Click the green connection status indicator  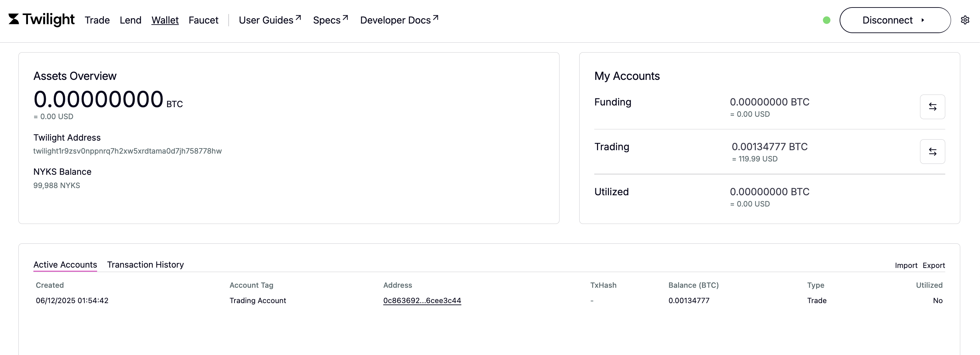tap(826, 20)
